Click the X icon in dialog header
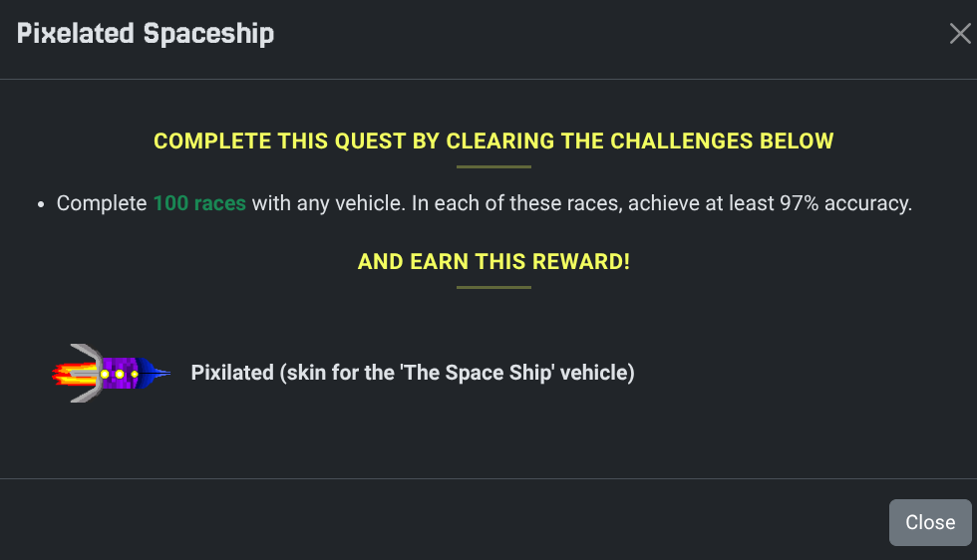977x560 pixels. 959,34
